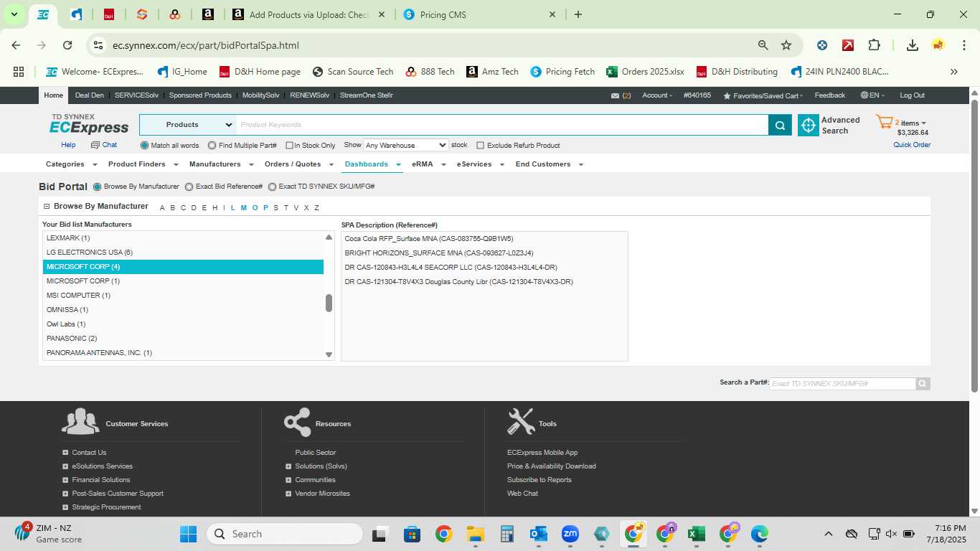
Task: Reload the page
Action: click(67, 45)
